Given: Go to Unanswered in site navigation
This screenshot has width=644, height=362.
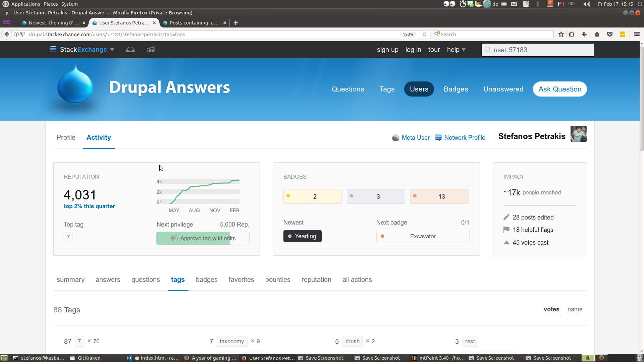Looking at the screenshot, I should (x=503, y=89).
